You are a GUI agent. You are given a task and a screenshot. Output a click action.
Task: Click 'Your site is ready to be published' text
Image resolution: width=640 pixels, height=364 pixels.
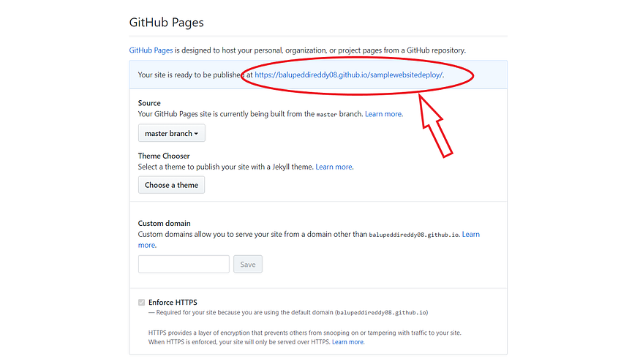[x=191, y=75]
